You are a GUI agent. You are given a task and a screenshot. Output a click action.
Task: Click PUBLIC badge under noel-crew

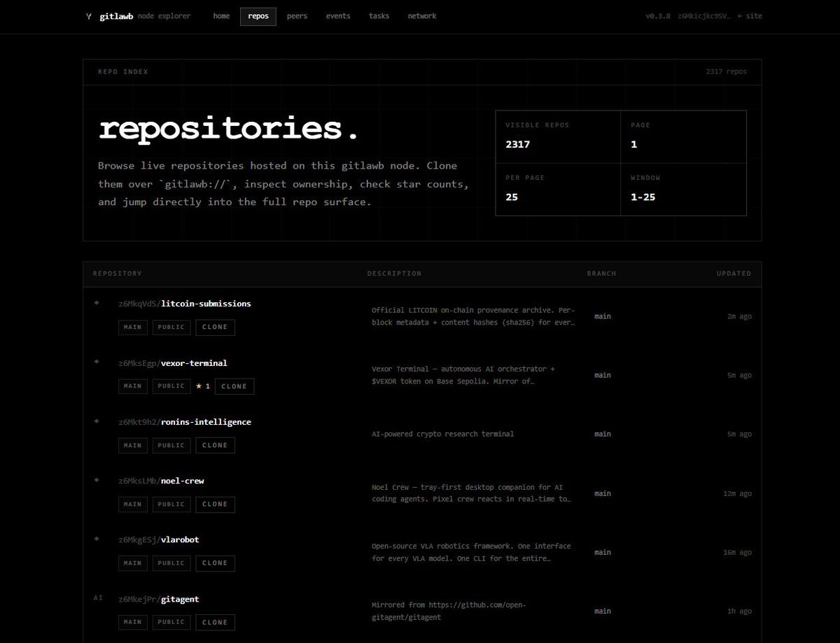pyautogui.click(x=171, y=504)
